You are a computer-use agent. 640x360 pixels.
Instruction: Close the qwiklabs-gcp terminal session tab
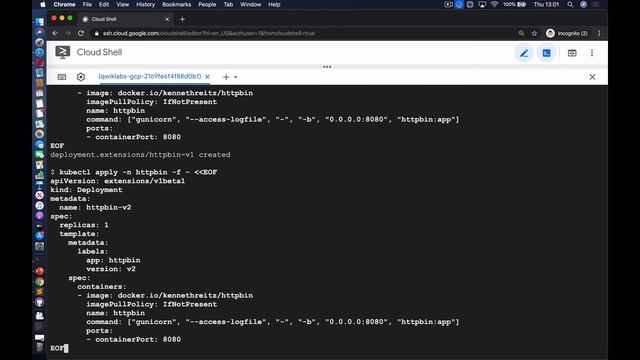(x=207, y=76)
